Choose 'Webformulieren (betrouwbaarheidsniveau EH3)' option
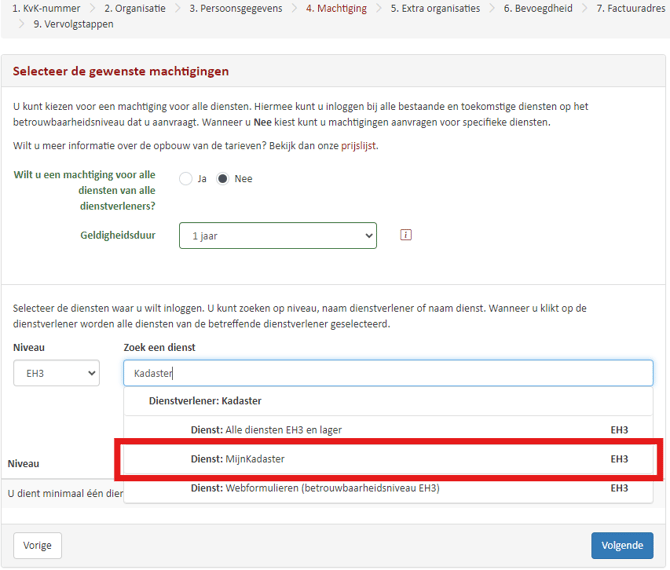 (x=388, y=488)
